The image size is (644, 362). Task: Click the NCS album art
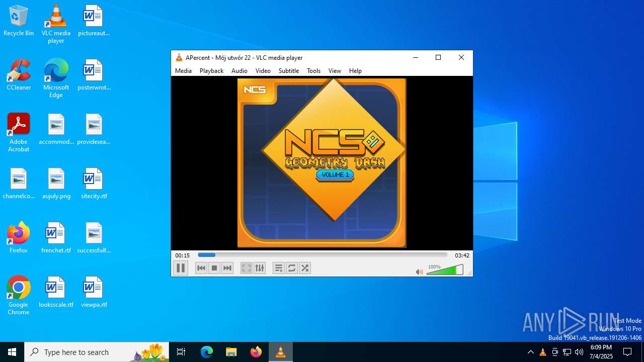tap(322, 162)
